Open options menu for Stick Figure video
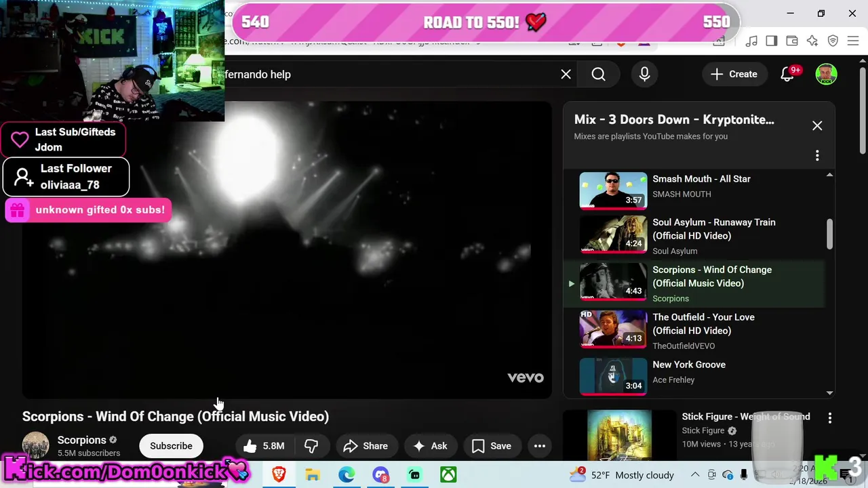The height and width of the screenshot is (488, 868). point(829,419)
